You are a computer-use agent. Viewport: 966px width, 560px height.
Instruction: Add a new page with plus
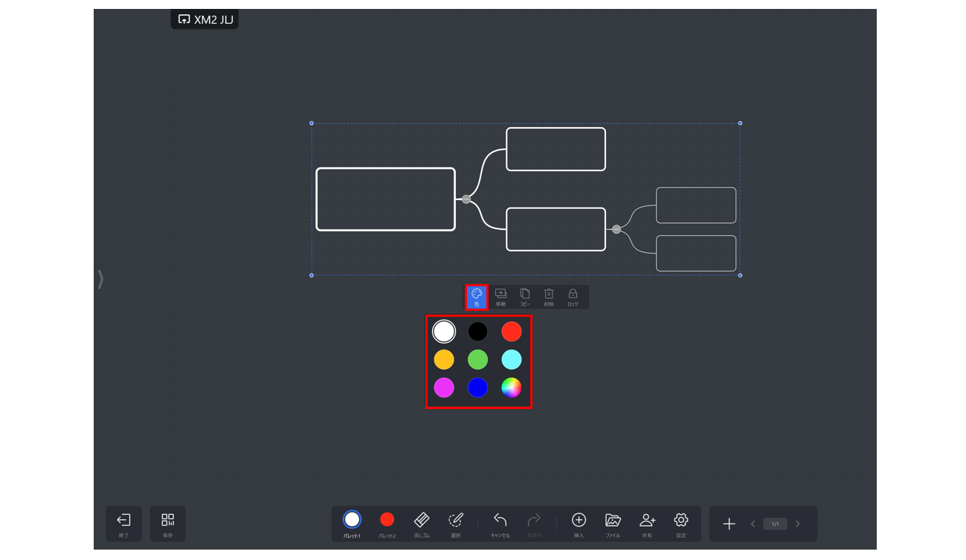[730, 524]
